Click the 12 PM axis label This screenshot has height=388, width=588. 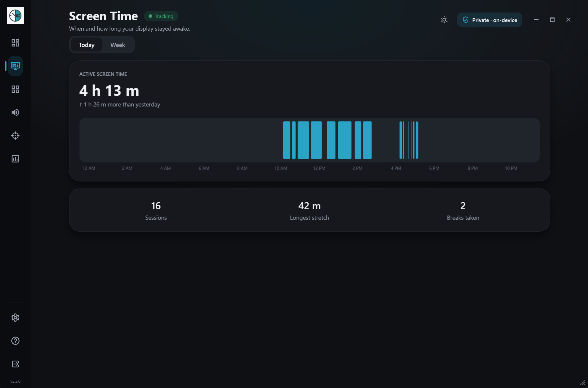(319, 168)
